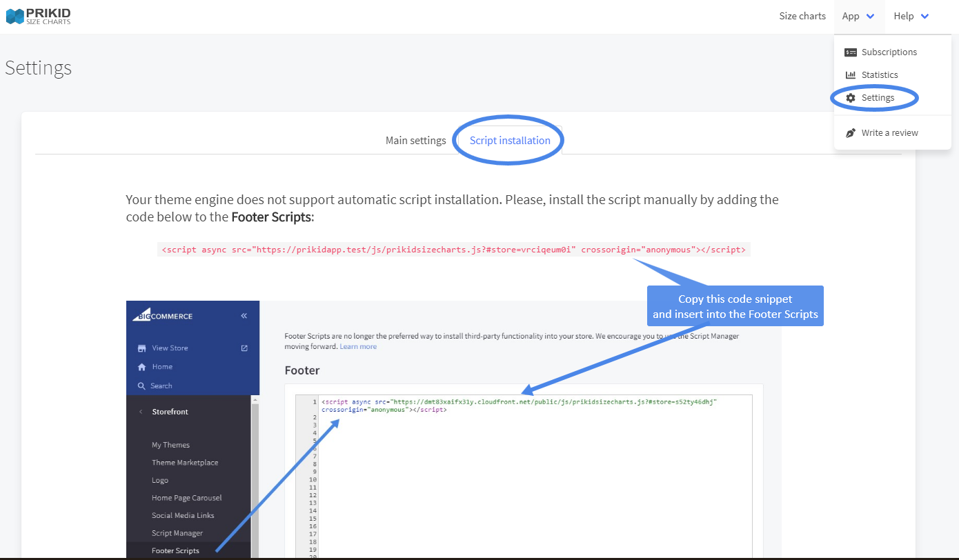Screen dimensions: 959x560
Task: Click the Footer Scripts bold text
Action: 271,217
